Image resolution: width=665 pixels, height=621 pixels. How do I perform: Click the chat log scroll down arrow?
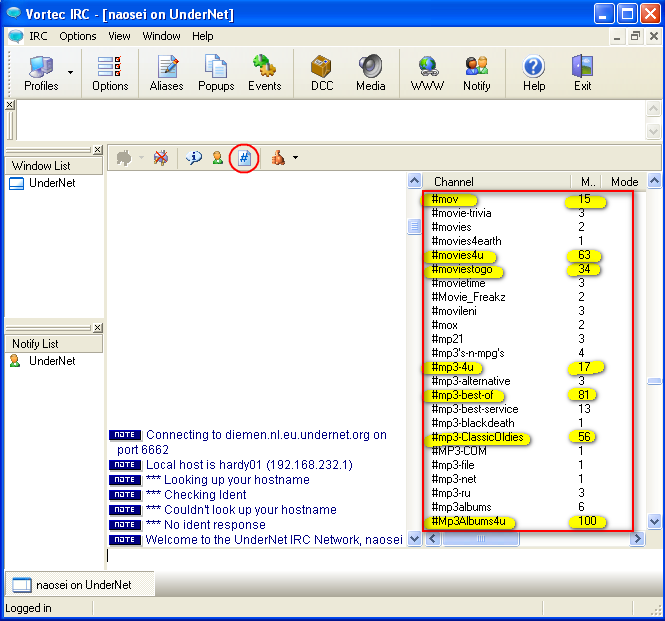coord(414,539)
